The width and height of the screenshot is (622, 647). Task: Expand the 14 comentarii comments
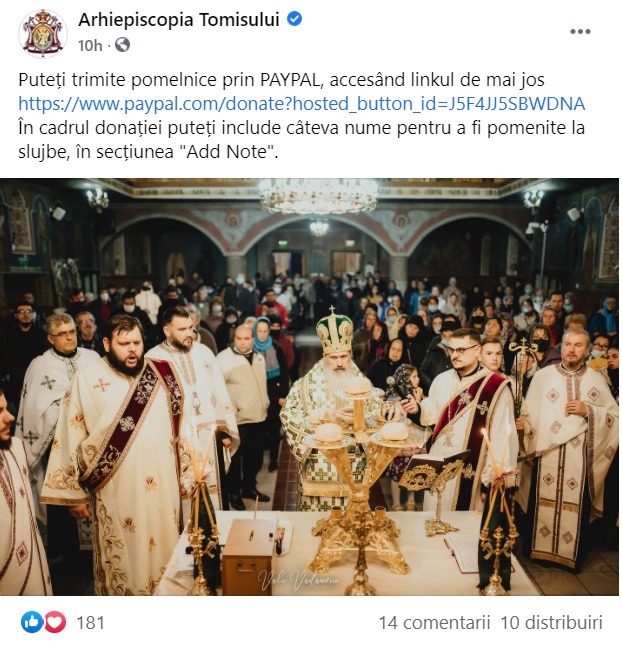point(432,622)
